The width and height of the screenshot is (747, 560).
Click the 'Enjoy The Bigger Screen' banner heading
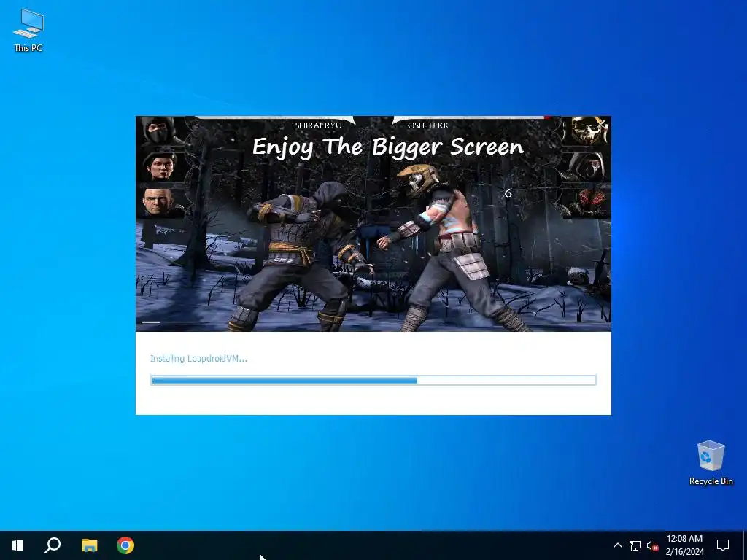pyautogui.click(x=388, y=147)
